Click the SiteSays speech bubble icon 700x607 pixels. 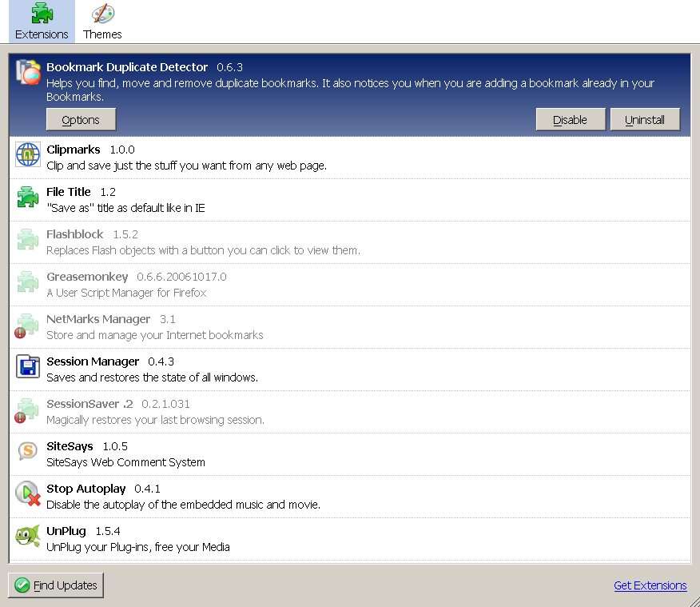[28, 451]
